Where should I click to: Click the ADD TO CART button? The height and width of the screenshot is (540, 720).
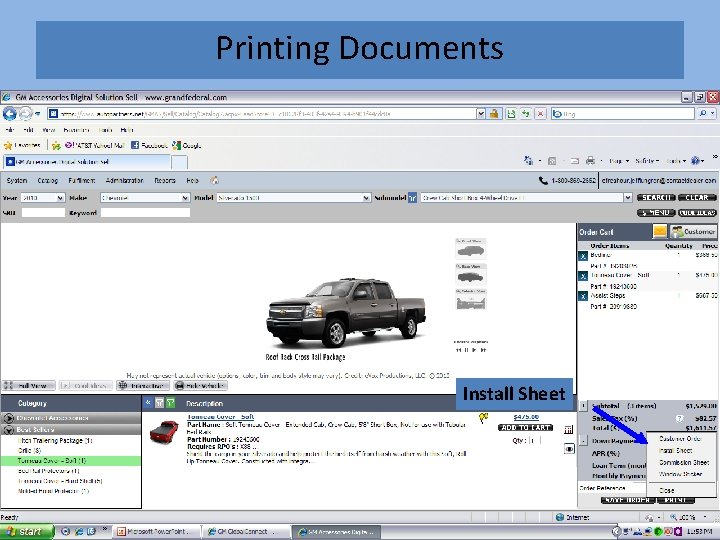526,428
